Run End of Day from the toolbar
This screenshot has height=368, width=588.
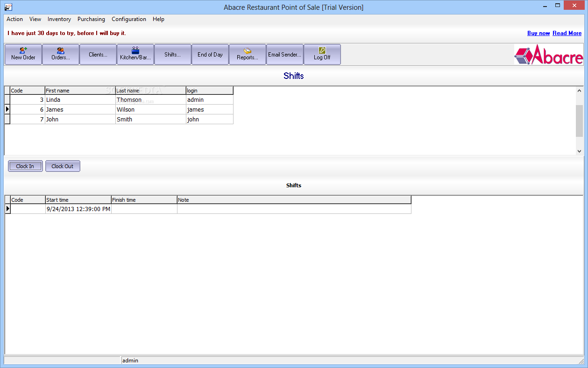coord(210,54)
